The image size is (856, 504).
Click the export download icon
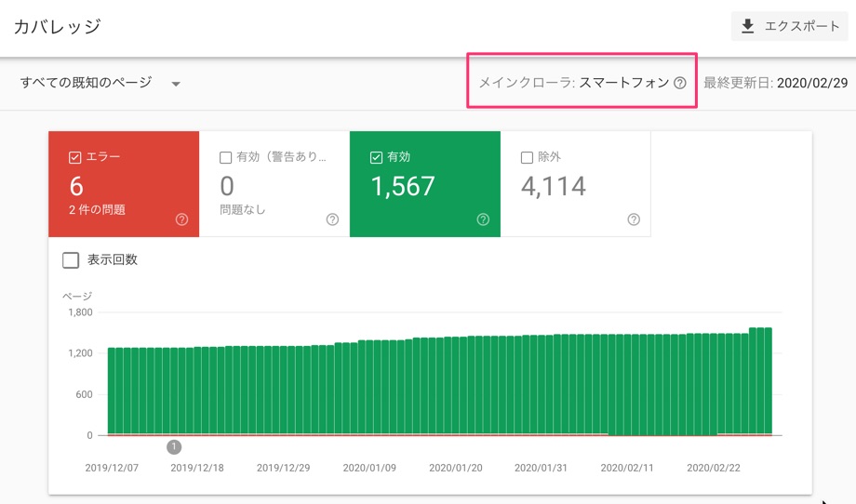click(x=748, y=26)
